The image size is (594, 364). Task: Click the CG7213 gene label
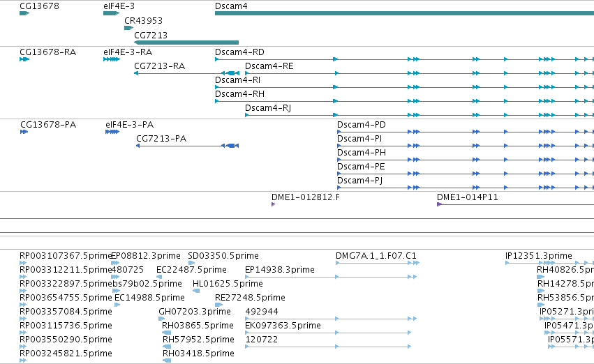click(x=151, y=35)
